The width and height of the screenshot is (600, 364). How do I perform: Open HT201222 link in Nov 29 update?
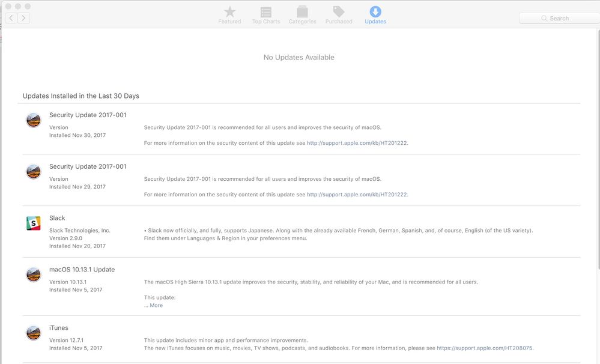click(357, 195)
